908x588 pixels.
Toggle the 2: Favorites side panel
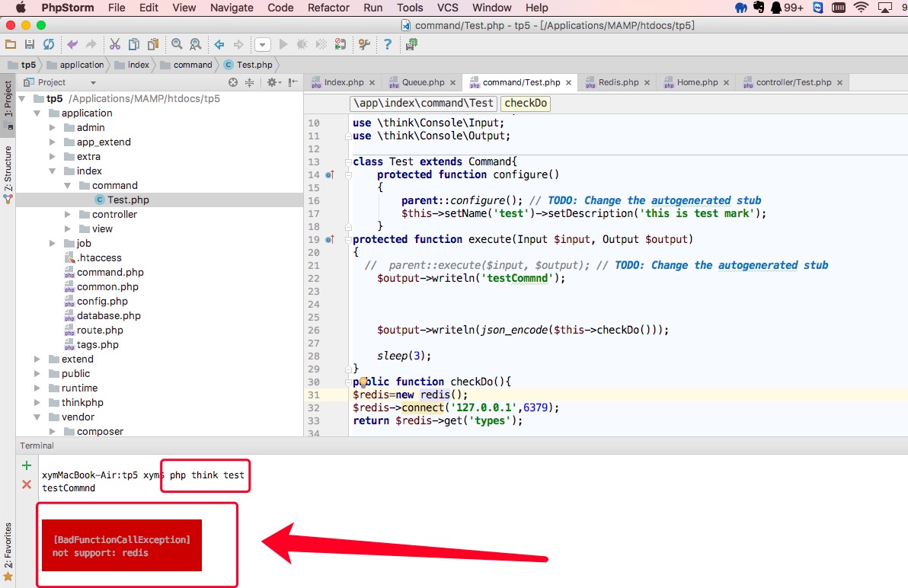[8, 545]
